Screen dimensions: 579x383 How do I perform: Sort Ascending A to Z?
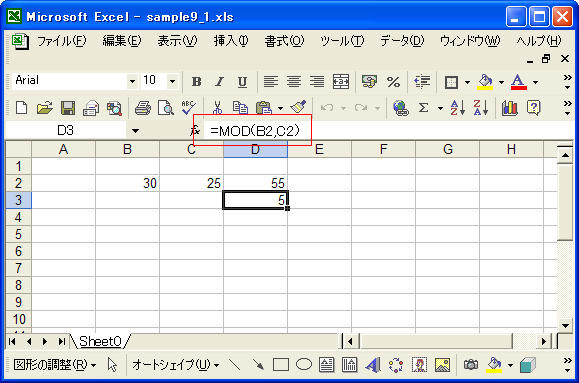(x=458, y=108)
